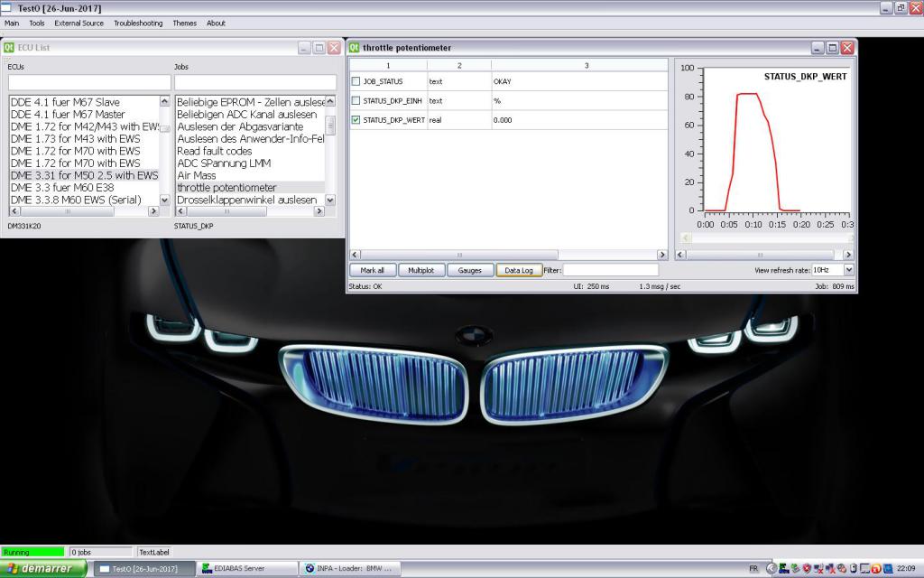
Task: Click the graph rewind arrow below chart
Action: [686, 238]
